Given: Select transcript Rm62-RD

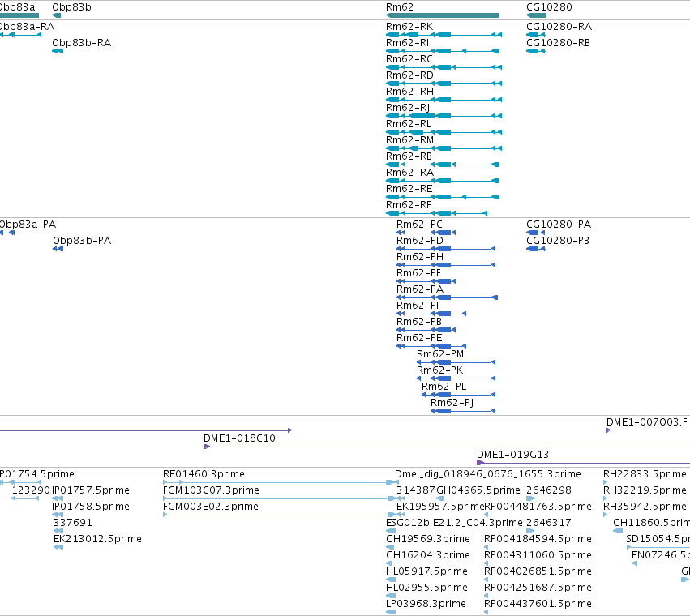Looking at the screenshot, I should tap(444, 83).
